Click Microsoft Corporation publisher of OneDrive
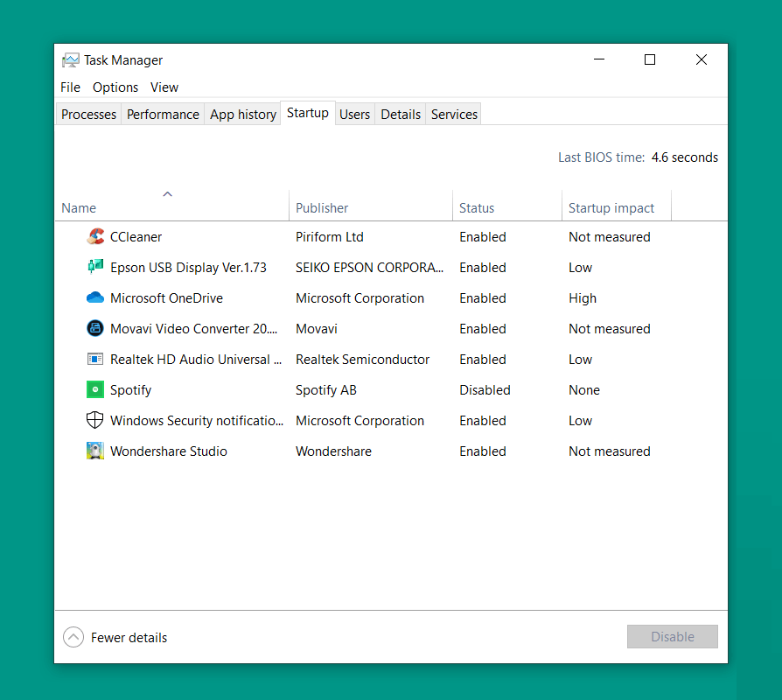The height and width of the screenshot is (700, 782). coord(360,298)
